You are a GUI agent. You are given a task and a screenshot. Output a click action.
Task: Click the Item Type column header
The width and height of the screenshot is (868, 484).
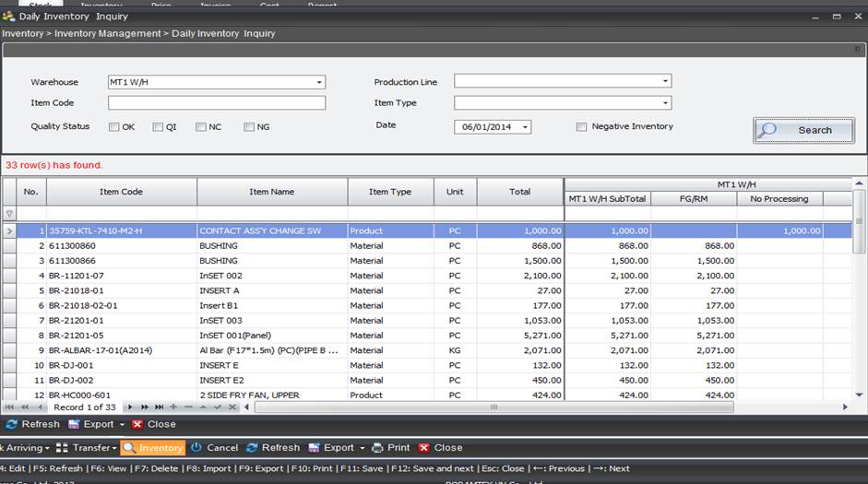pyautogui.click(x=390, y=192)
